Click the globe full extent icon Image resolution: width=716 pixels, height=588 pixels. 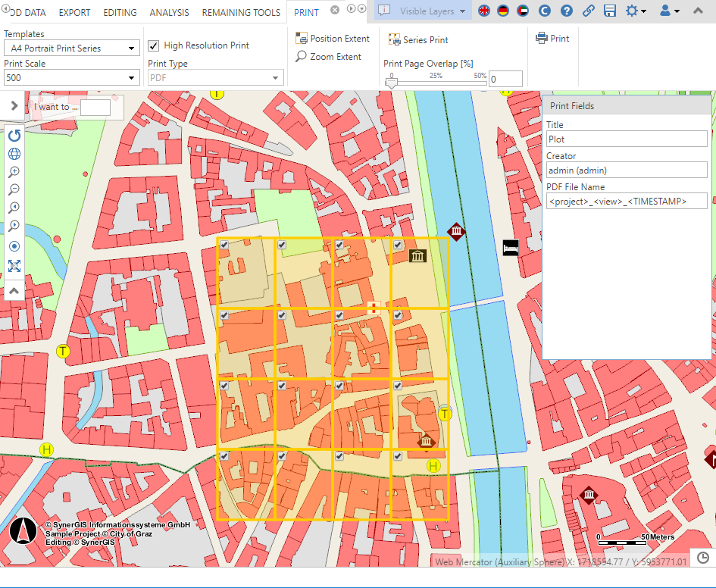tap(14, 154)
